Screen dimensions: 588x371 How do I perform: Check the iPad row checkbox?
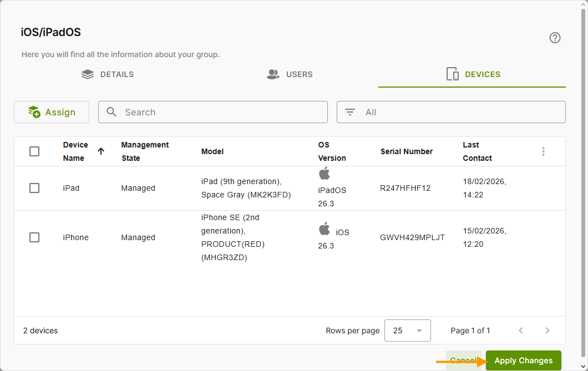pyautogui.click(x=34, y=188)
